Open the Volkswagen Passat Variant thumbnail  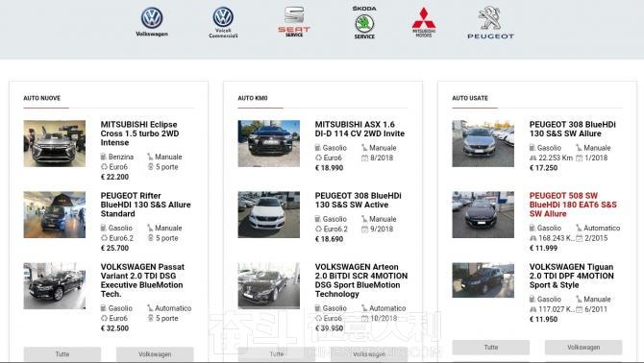(x=55, y=286)
